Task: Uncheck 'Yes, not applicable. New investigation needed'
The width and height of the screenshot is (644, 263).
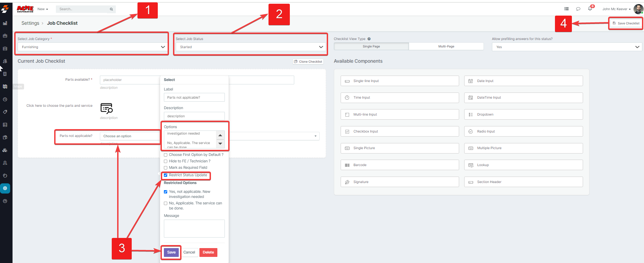Action: coord(166,192)
